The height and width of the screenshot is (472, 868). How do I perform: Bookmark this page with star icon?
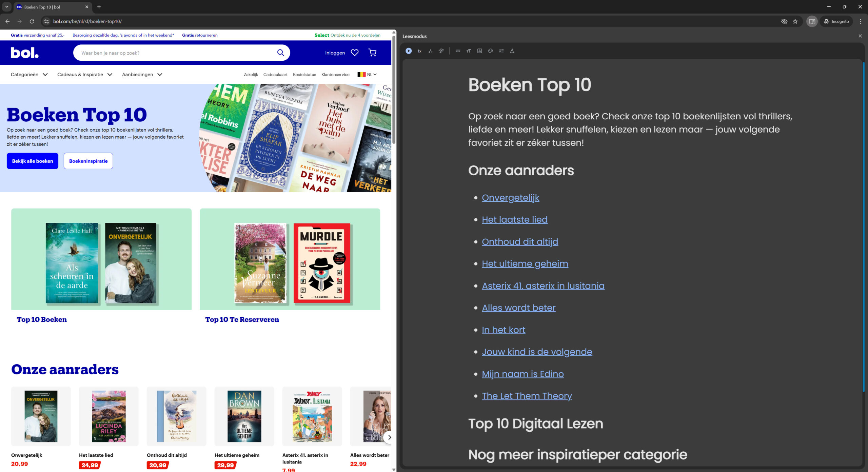795,21
